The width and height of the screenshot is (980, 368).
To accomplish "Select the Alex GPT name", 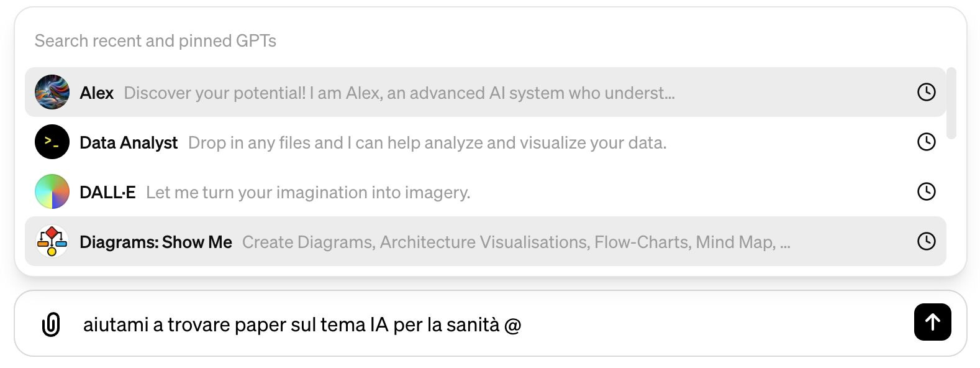I will 97,93.
